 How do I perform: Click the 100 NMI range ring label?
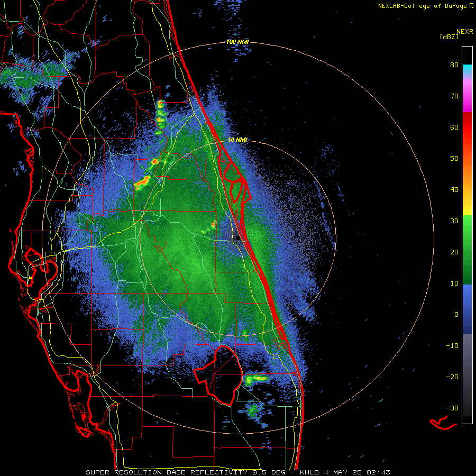click(x=237, y=42)
